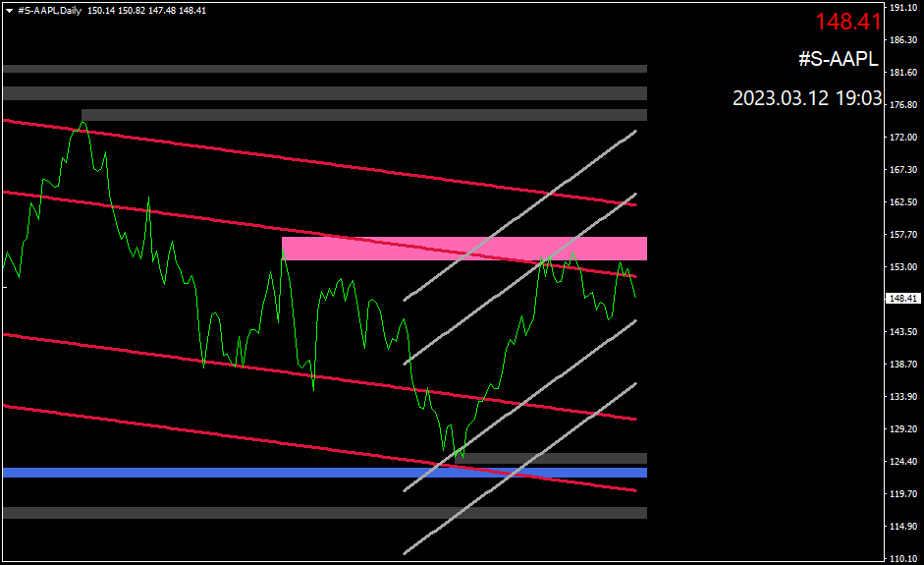Select the lowest gray horizontal band near 116
Viewport: 924px width, 565px height.
click(x=325, y=513)
